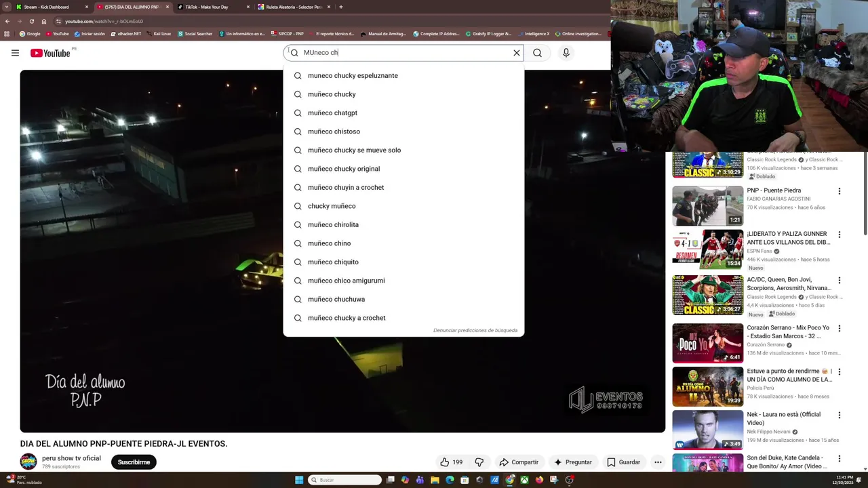Open Compartir share button
Screen dimensions: 868x488
click(519, 462)
